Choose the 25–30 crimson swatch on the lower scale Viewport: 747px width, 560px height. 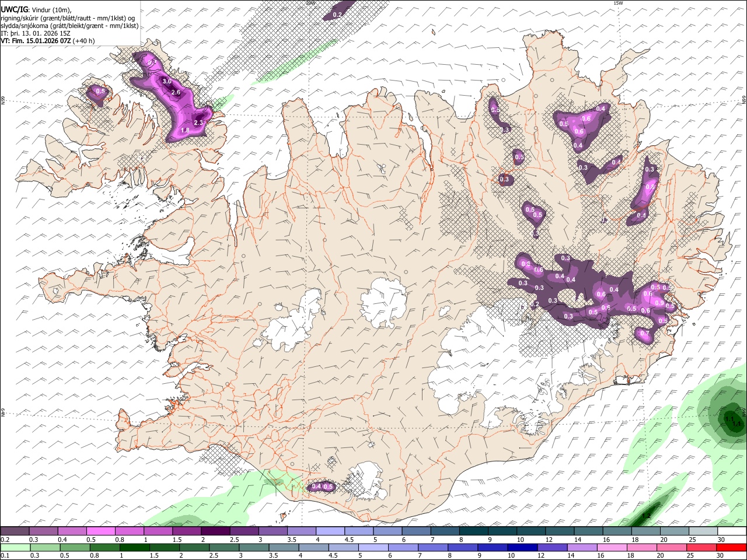(x=701, y=547)
